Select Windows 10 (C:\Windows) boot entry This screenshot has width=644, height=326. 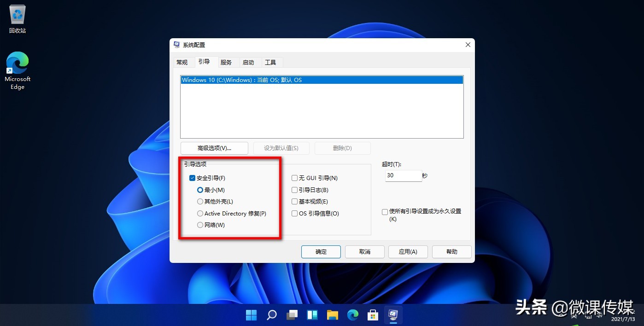point(322,80)
